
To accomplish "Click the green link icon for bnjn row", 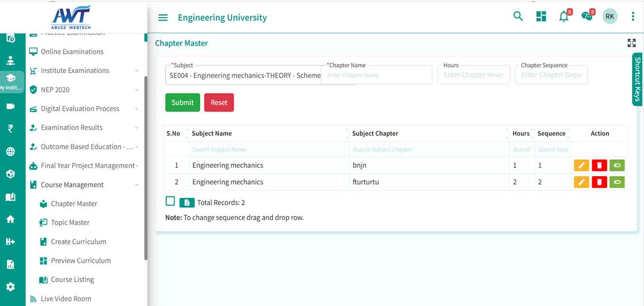I will pyautogui.click(x=617, y=165).
